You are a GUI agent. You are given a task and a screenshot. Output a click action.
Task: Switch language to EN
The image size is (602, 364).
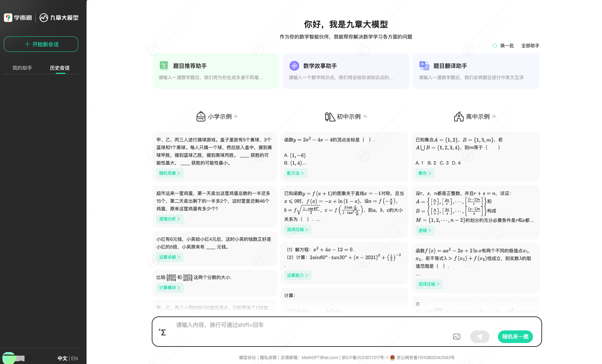[74, 358]
